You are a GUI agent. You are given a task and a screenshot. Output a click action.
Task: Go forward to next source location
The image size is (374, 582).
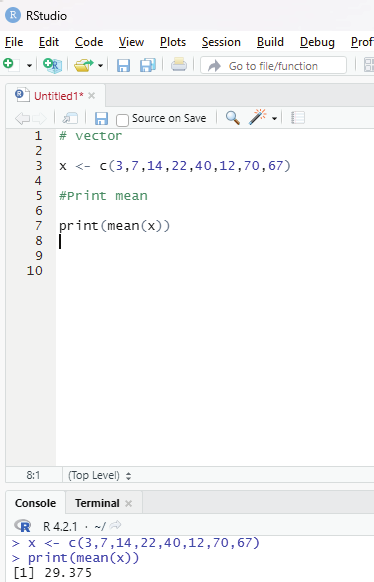tap(39, 118)
